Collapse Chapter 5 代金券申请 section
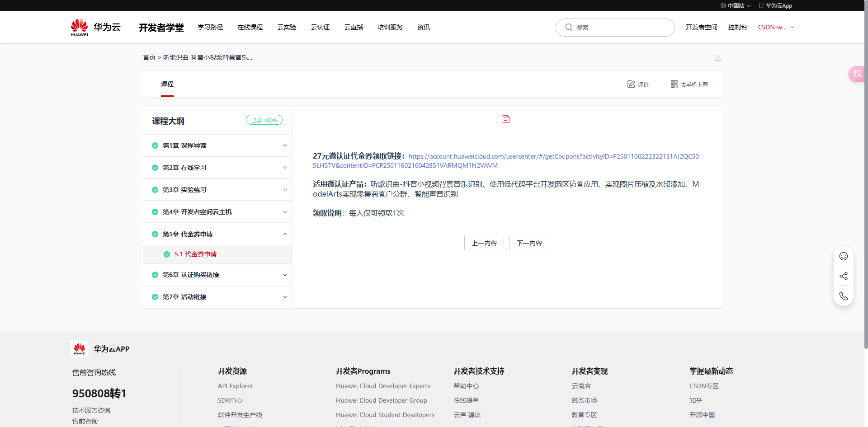Viewport: 868px width, 427px height. point(285,234)
